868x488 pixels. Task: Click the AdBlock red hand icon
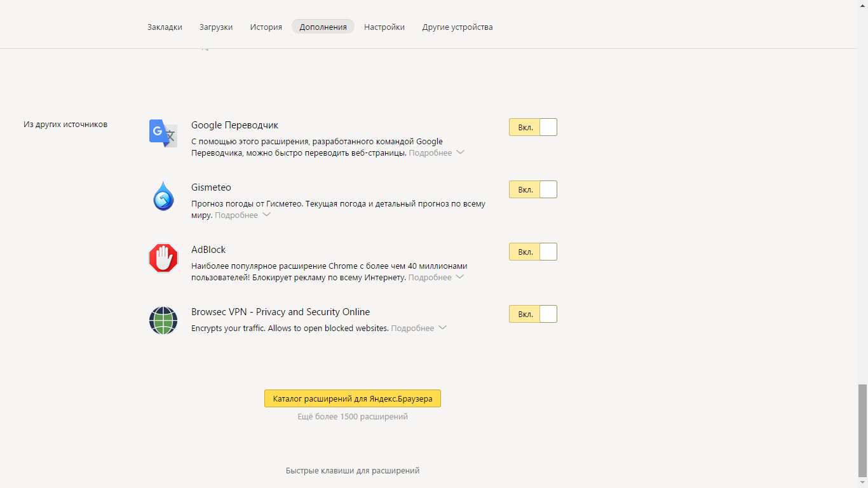click(x=163, y=258)
